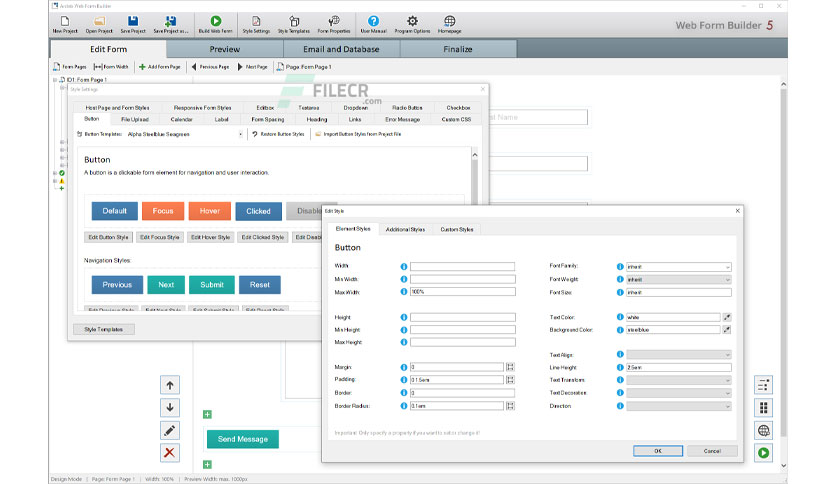
Task: Click the move element down arrow button
Action: 170,407
